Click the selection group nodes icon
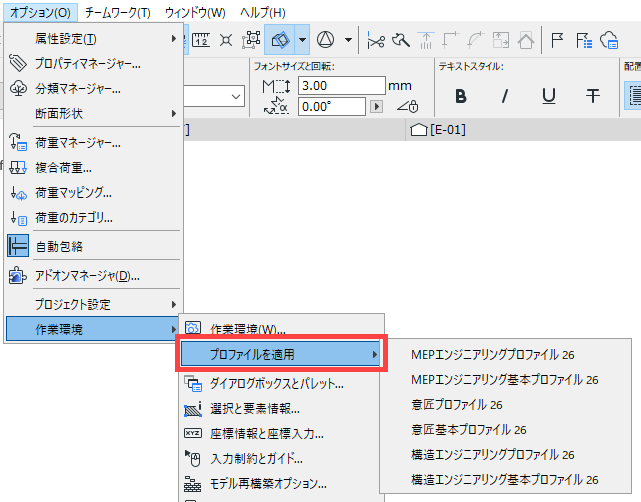641x502 pixels. 251,40
